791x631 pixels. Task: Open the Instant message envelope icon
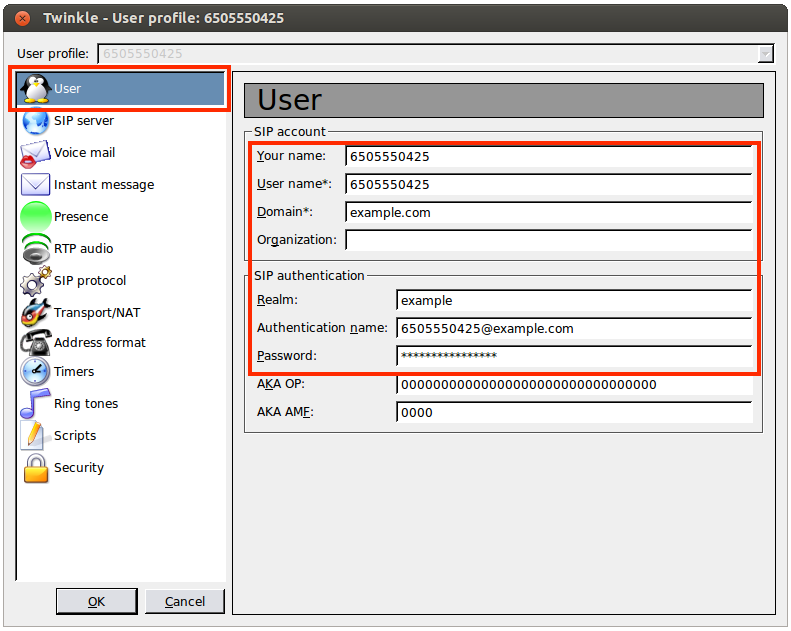[x=36, y=185]
